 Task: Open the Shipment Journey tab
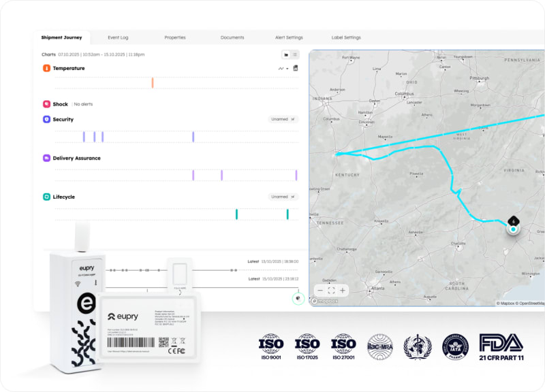61,37
